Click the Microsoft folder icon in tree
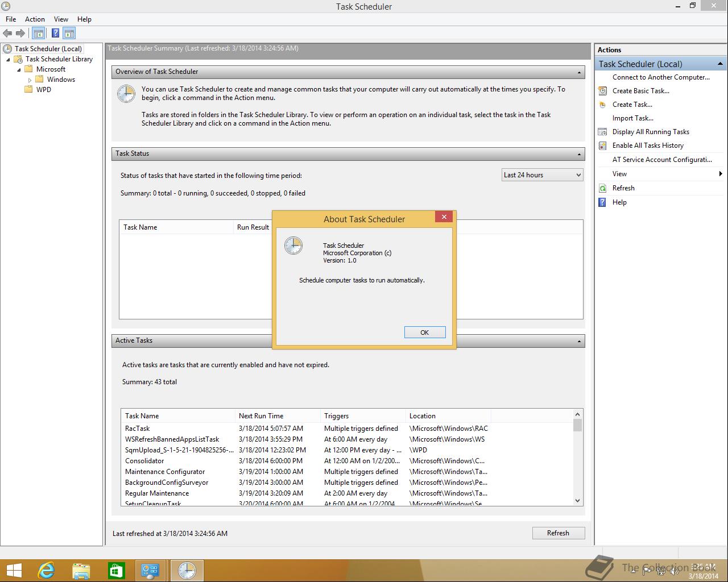728x582 pixels. (28, 69)
